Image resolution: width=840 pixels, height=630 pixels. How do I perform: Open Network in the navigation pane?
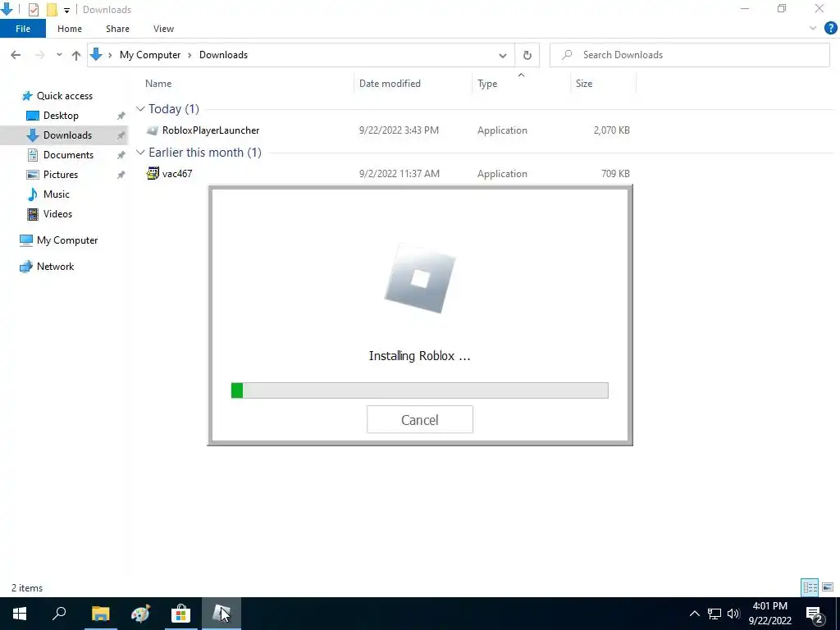(x=55, y=267)
